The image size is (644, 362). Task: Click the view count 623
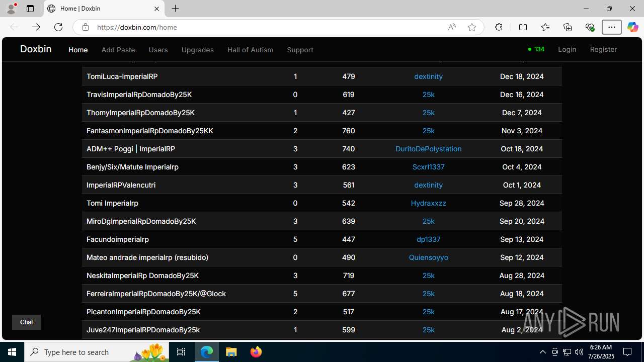(x=348, y=167)
